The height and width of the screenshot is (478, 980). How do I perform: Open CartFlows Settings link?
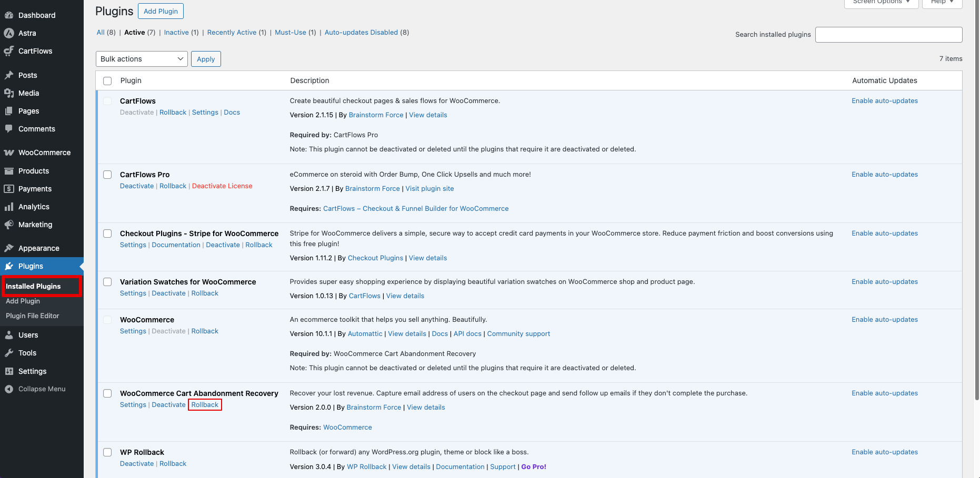[x=205, y=113]
